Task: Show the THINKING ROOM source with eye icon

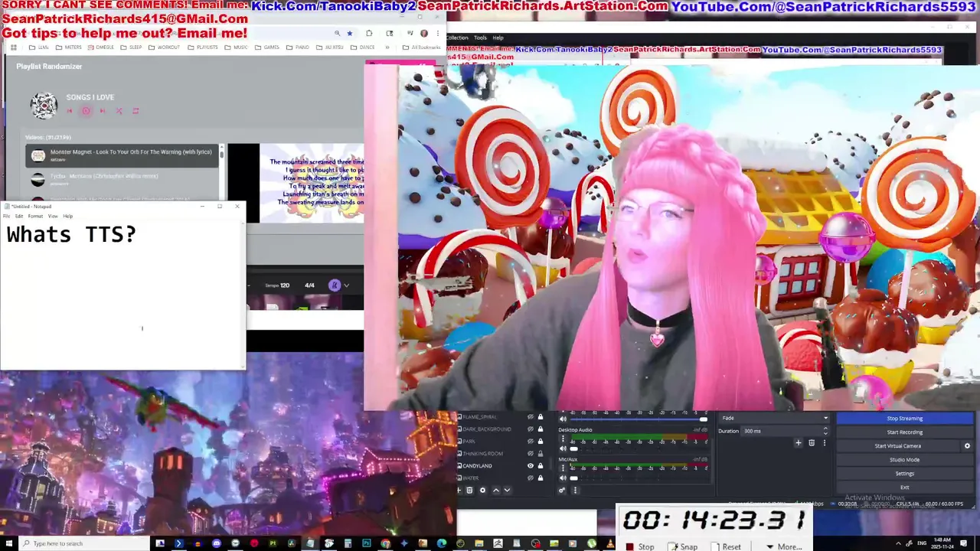Action: (x=531, y=454)
